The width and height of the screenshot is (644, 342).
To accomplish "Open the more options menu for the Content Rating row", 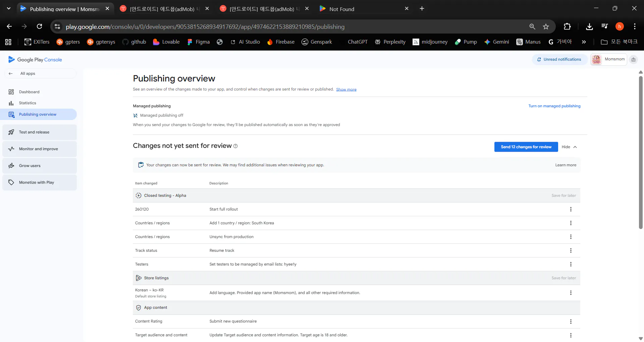I will pyautogui.click(x=571, y=322).
